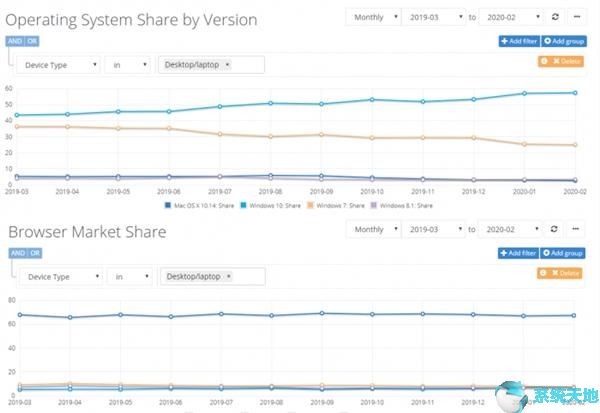Image resolution: width=600 pixels, height=413 pixels.
Task: Open 2019-03 start date dropdown in Operating System panel
Action: coord(434,17)
